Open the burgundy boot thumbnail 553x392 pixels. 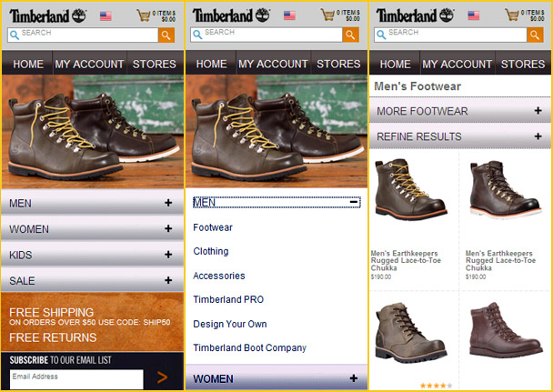506,329
